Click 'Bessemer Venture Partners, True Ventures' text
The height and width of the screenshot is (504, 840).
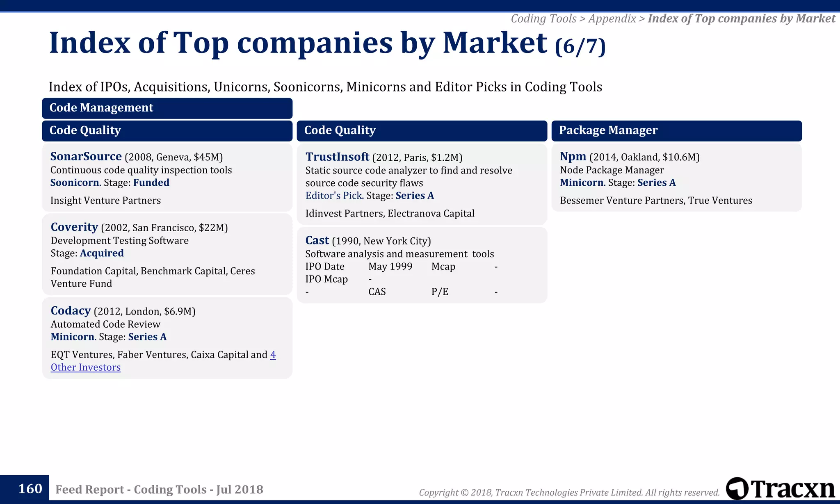656,201
